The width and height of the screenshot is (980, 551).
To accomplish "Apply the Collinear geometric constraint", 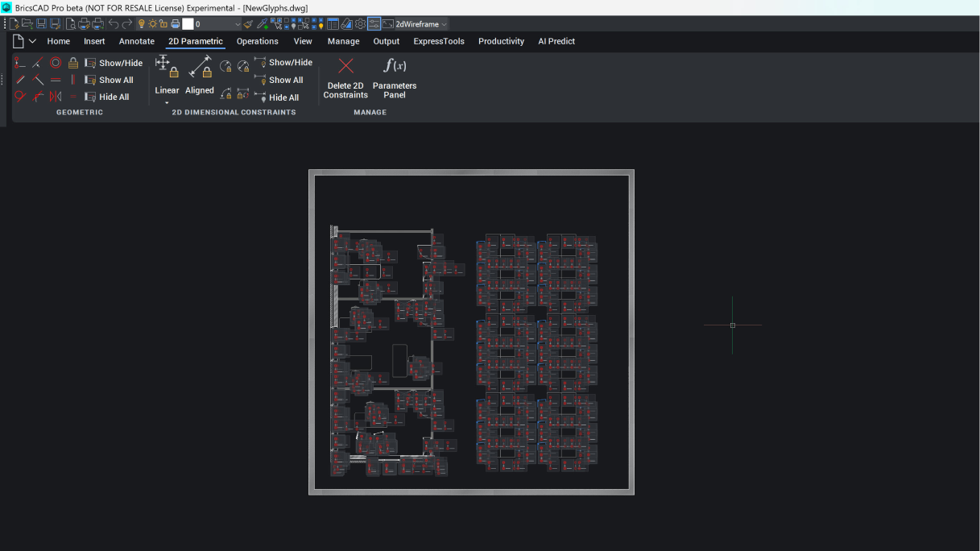I will click(38, 63).
